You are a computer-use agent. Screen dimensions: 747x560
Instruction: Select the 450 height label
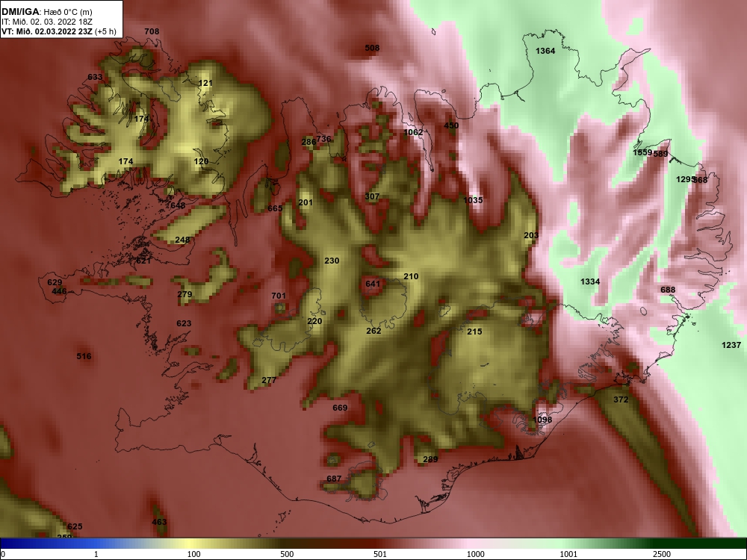coord(451,125)
